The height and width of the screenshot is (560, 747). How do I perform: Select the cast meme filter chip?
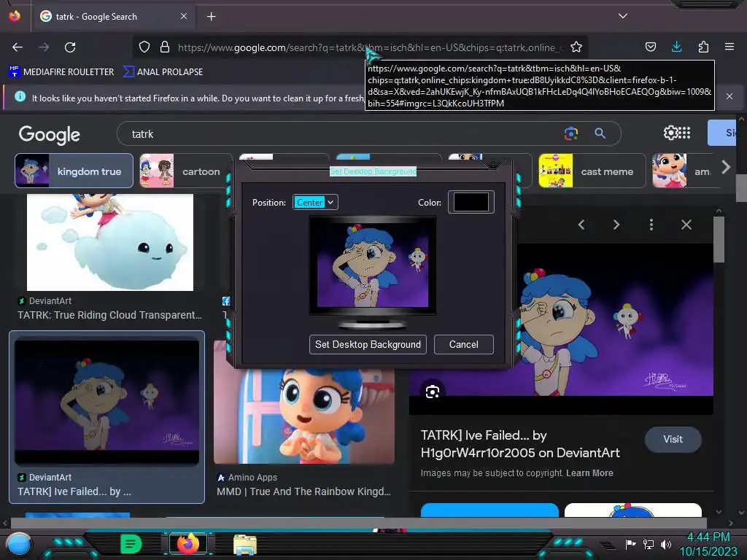592,171
